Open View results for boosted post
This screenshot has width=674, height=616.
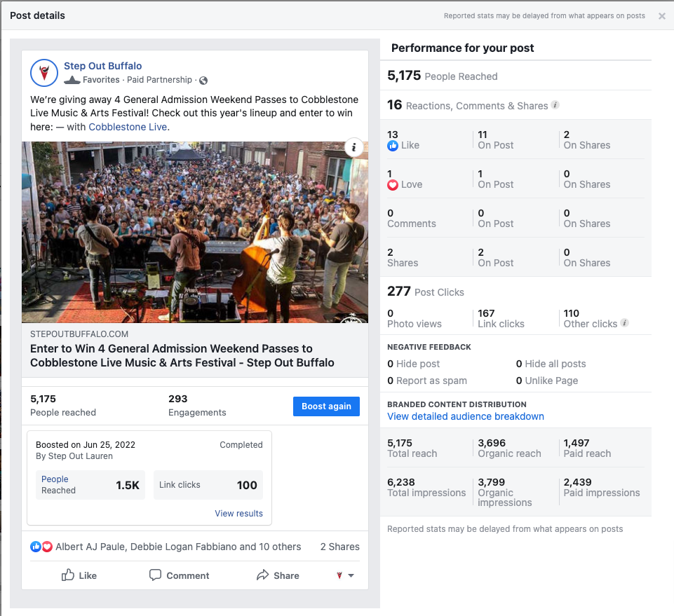click(238, 513)
